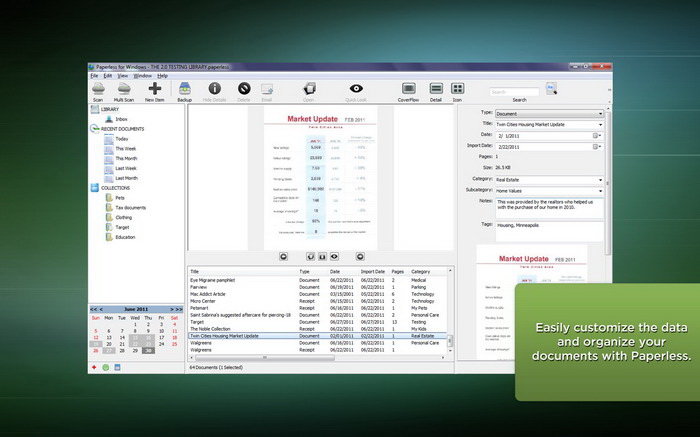Click the document list vertical scrollbar thumb
The width and height of the screenshot is (700, 437).
click(450, 341)
